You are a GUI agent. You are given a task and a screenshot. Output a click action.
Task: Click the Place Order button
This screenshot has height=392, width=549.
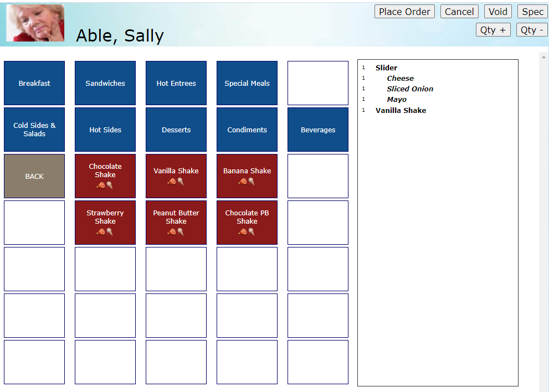point(404,12)
